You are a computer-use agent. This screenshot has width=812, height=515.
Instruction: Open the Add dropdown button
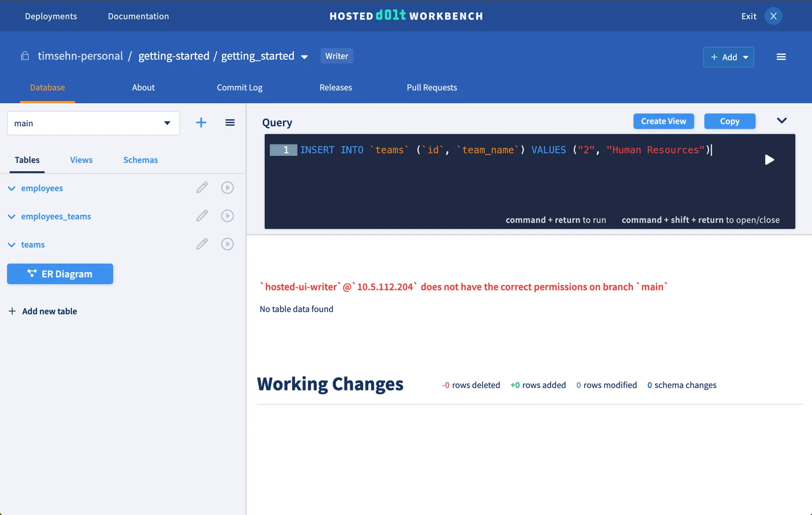coord(728,57)
